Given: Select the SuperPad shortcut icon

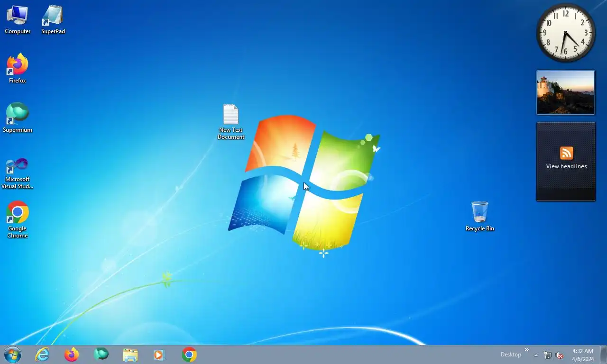Looking at the screenshot, I should pos(53,19).
